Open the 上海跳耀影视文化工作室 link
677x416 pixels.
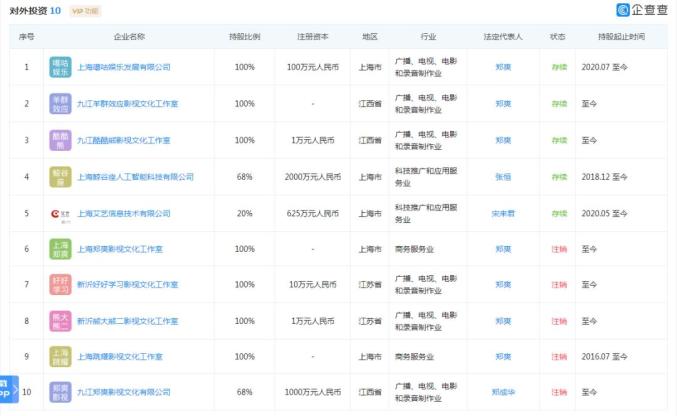click(x=120, y=357)
